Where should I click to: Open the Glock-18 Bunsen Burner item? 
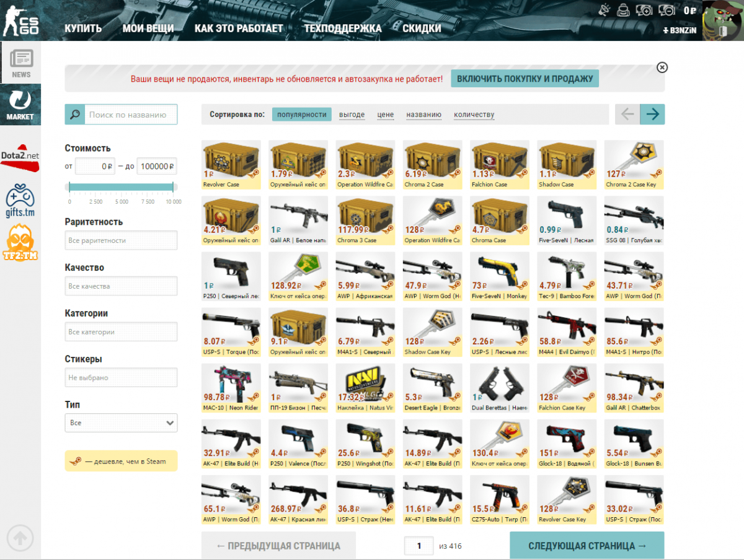[x=634, y=444]
